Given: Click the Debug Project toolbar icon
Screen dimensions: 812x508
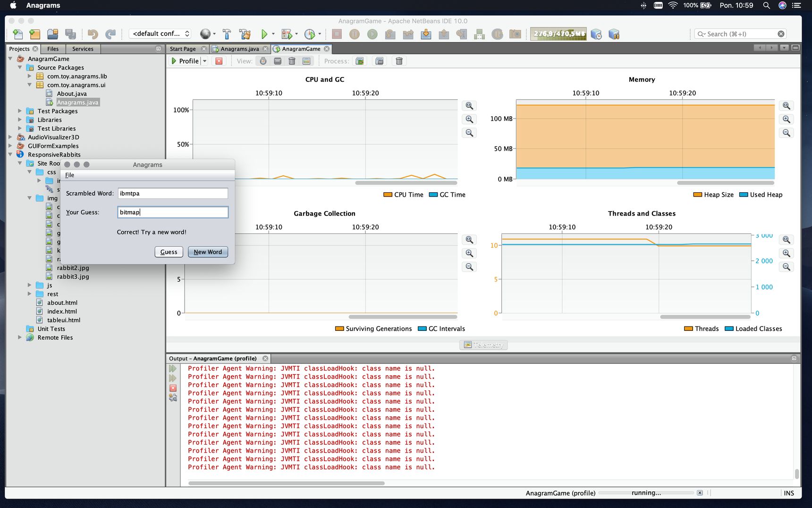Looking at the screenshot, I should coord(286,34).
